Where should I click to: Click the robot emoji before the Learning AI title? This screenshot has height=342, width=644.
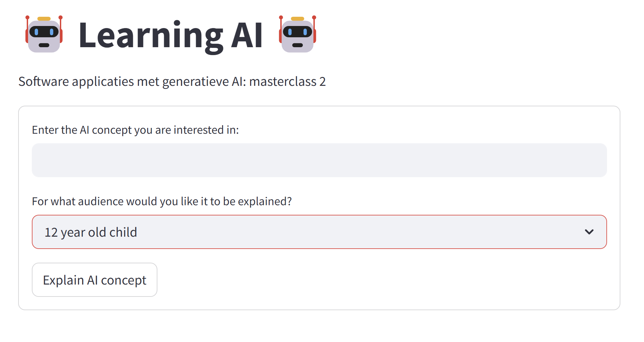(x=44, y=34)
